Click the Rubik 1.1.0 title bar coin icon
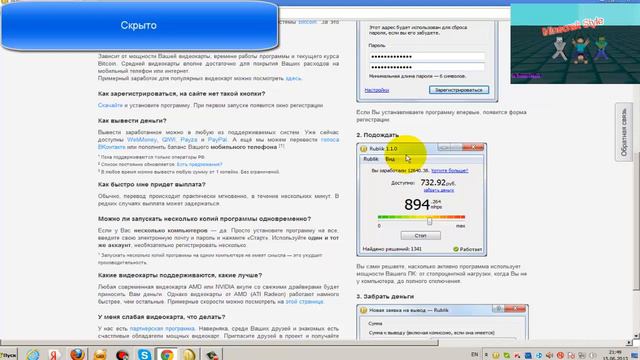640x360 pixels. (363, 149)
